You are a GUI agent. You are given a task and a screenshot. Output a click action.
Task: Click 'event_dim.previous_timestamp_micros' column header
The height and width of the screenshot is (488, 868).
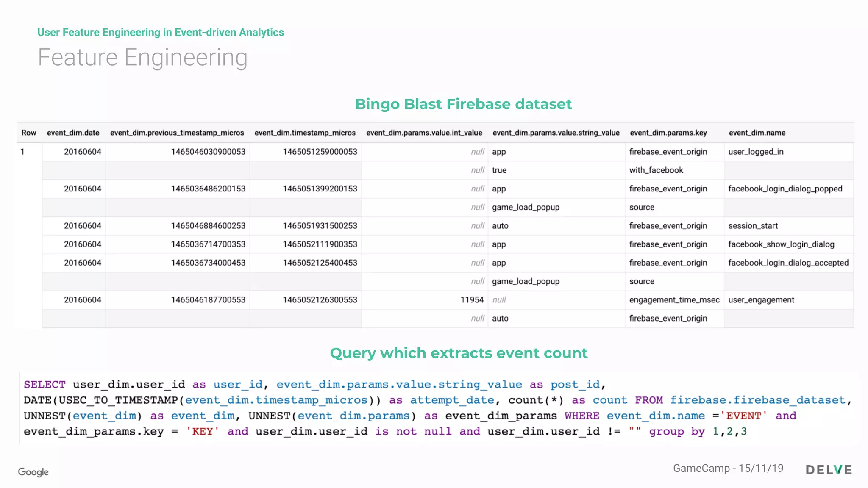[x=177, y=133]
